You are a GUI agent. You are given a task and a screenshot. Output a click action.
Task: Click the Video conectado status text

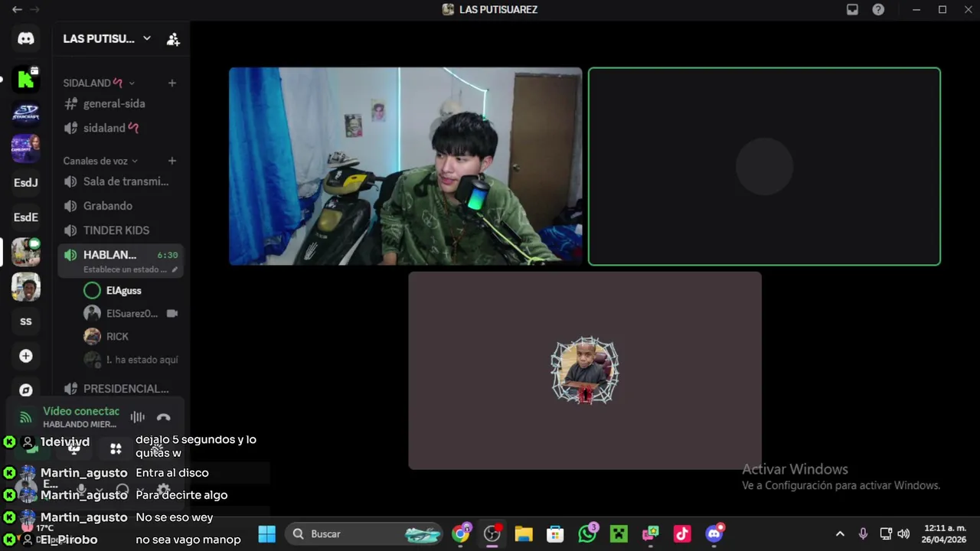pyautogui.click(x=81, y=412)
